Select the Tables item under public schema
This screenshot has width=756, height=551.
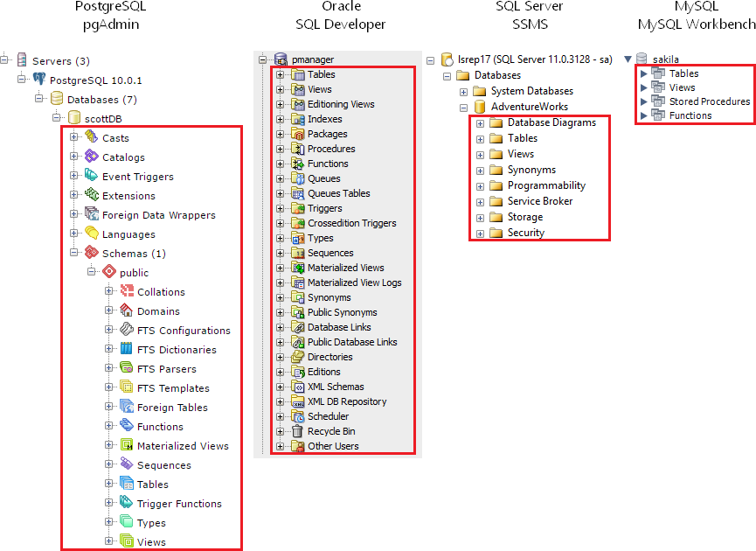(152, 485)
